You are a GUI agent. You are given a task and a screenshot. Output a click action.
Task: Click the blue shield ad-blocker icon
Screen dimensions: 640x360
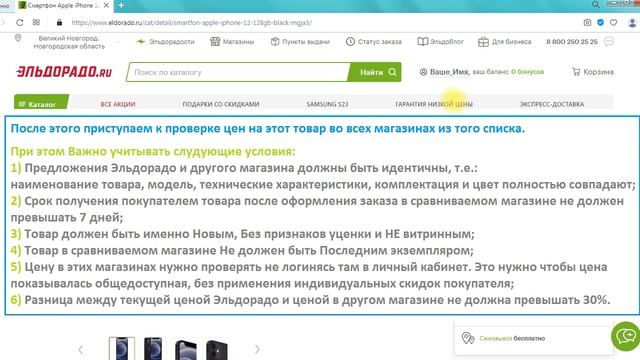(x=600, y=22)
